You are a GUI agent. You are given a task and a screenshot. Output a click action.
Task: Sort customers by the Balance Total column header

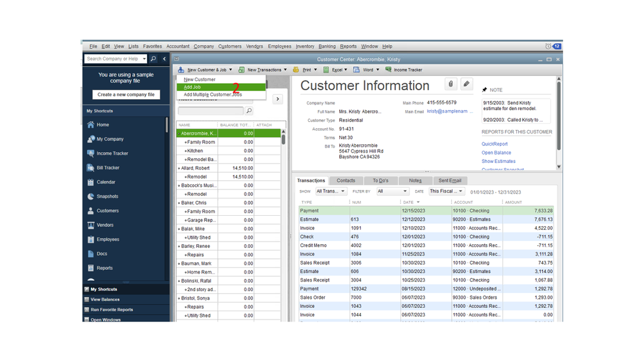click(x=235, y=125)
